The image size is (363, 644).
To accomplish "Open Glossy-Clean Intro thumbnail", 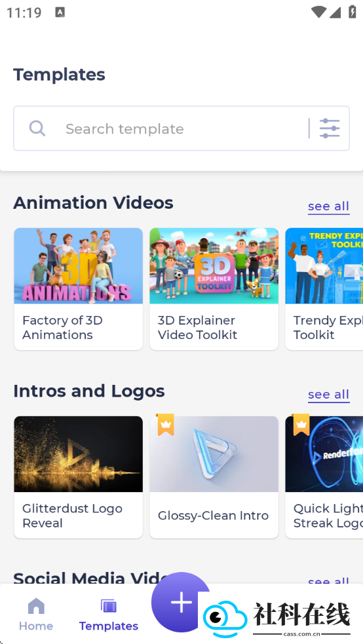I will pos(214,454).
